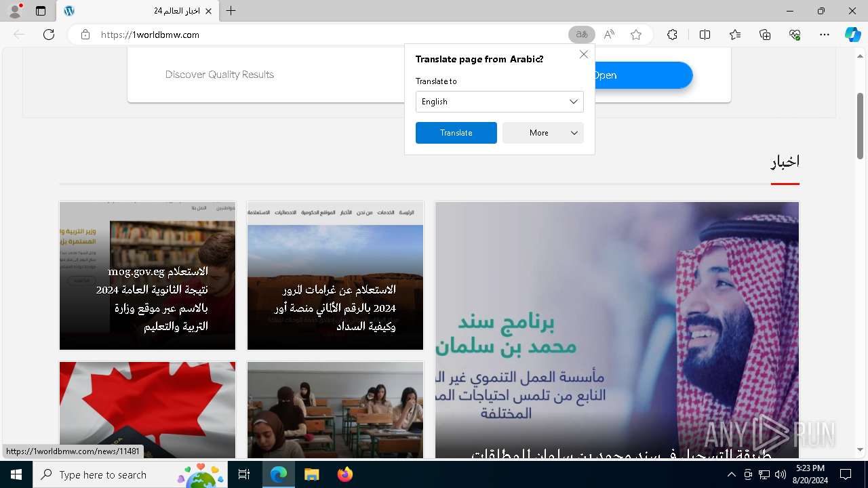Image resolution: width=868 pixels, height=488 pixels.
Task: Open the notification center icon
Action: (x=846, y=474)
